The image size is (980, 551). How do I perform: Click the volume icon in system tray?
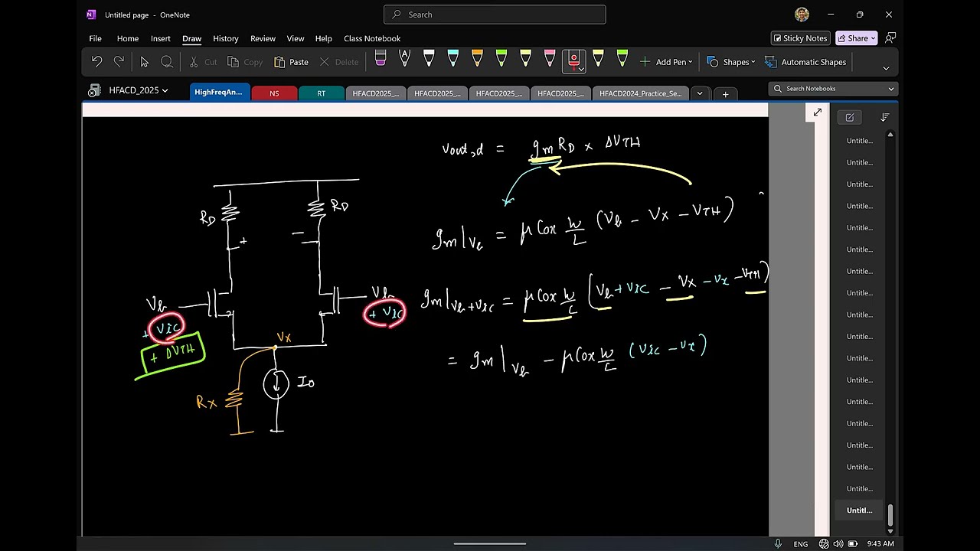838,543
